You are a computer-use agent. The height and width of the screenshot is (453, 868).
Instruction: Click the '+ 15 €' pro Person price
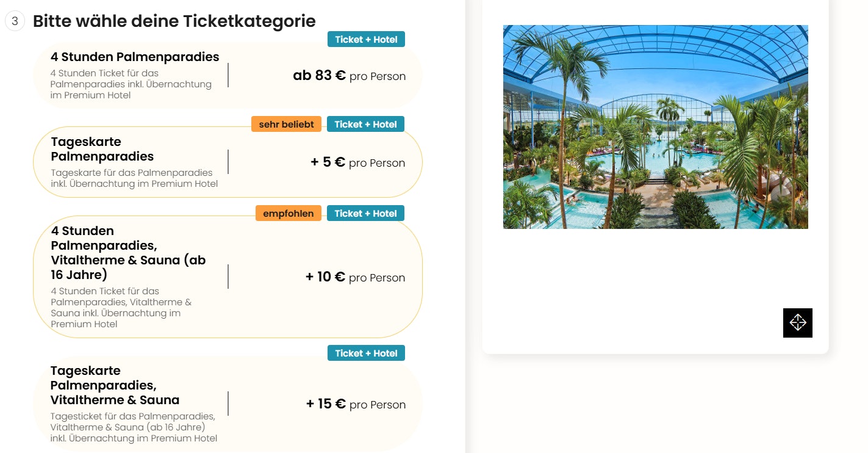click(x=356, y=404)
